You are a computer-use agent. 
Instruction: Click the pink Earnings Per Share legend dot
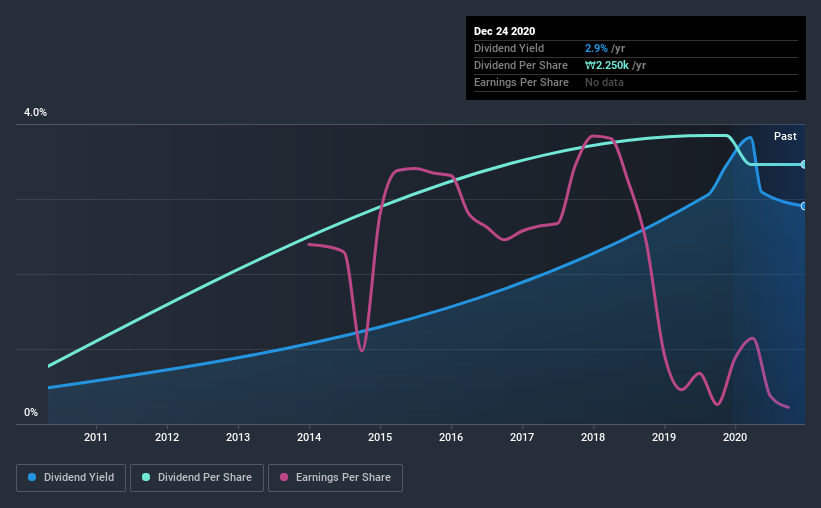(x=284, y=477)
